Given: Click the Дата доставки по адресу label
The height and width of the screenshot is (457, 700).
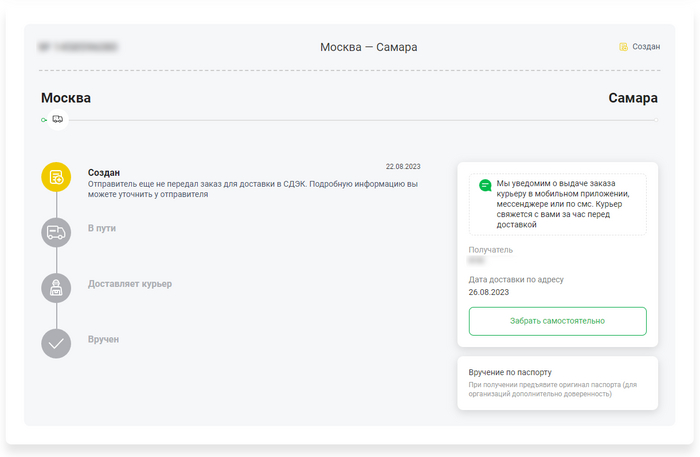Looking at the screenshot, I should [516, 279].
